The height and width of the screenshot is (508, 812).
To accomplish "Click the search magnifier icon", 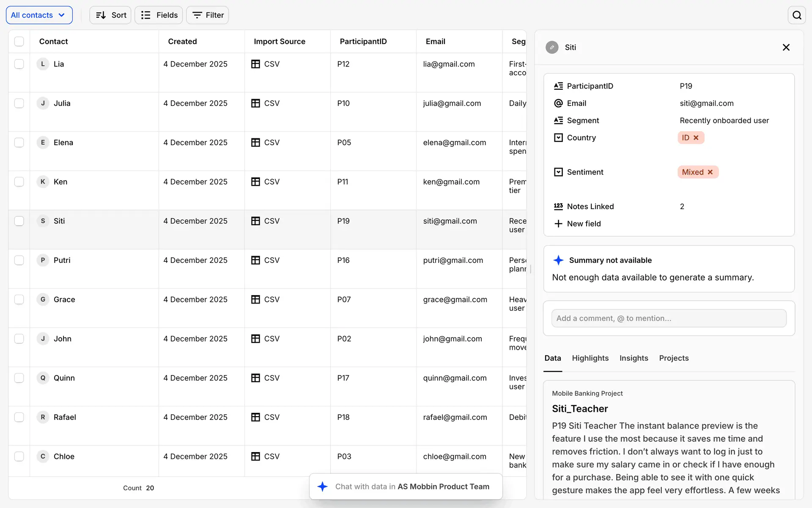I will click(797, 15).
